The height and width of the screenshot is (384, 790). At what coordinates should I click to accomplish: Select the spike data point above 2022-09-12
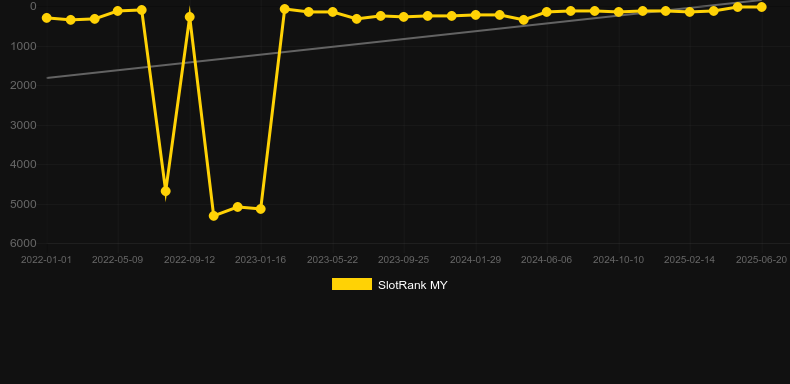(x=189, y=17)
